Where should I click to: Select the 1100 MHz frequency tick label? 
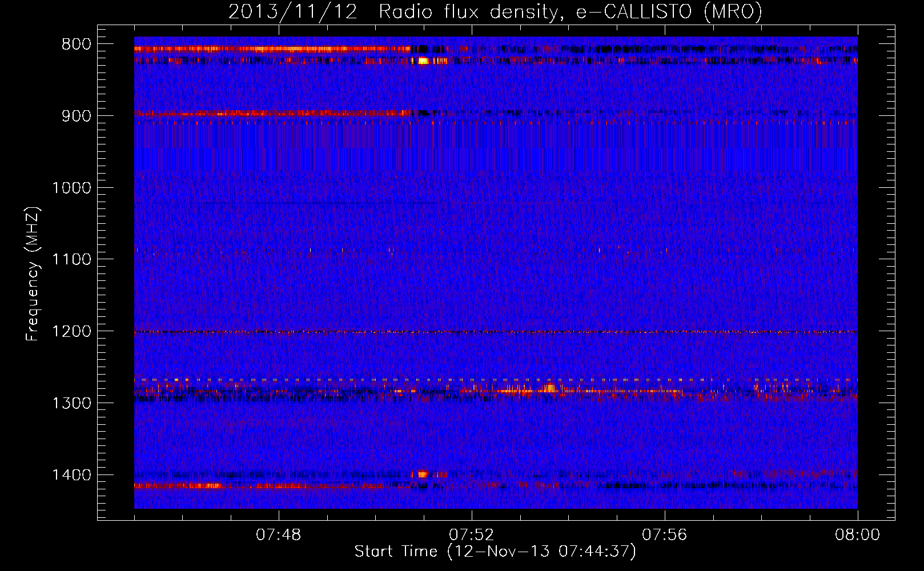pyautogui.click(x=71, y=260)
